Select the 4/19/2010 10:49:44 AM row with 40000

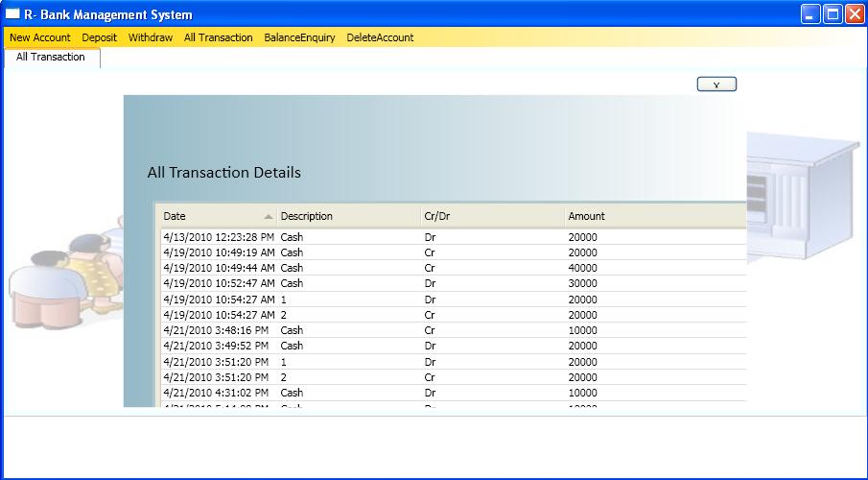[454, 268]
